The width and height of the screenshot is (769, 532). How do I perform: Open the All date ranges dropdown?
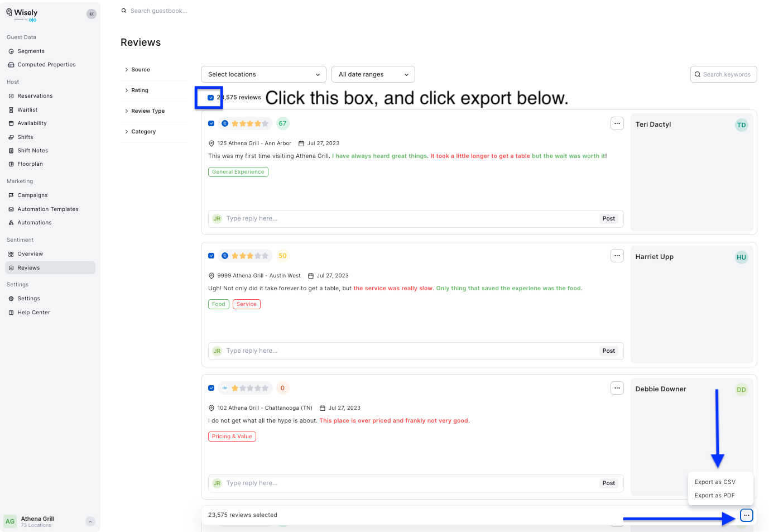[373, 74]
